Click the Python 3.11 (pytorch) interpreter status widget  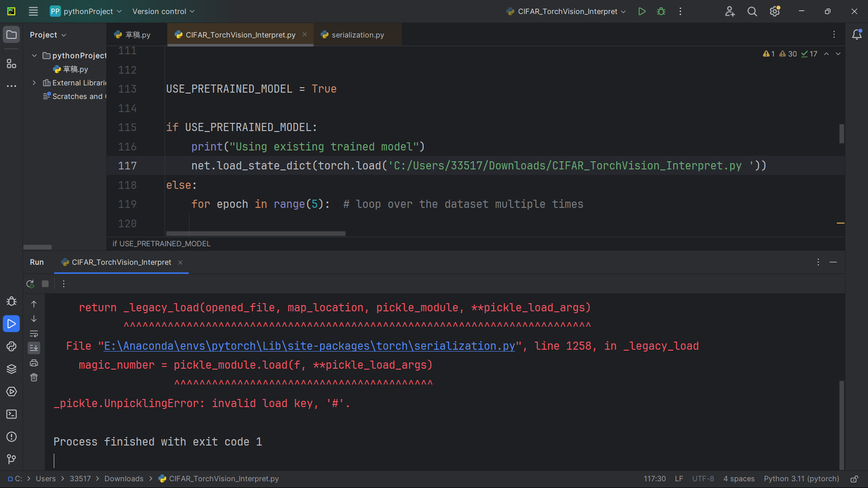[801, 479]
